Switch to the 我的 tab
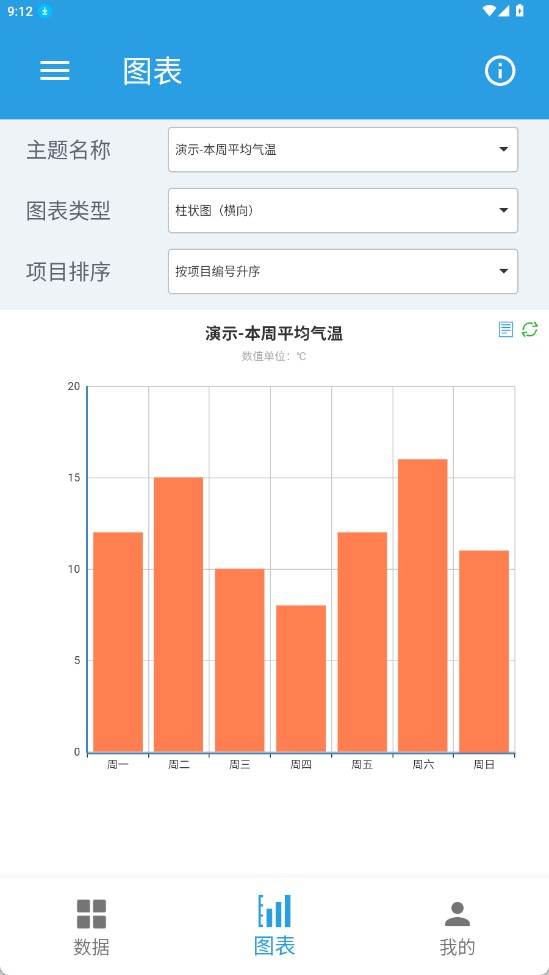 point(457,926)
